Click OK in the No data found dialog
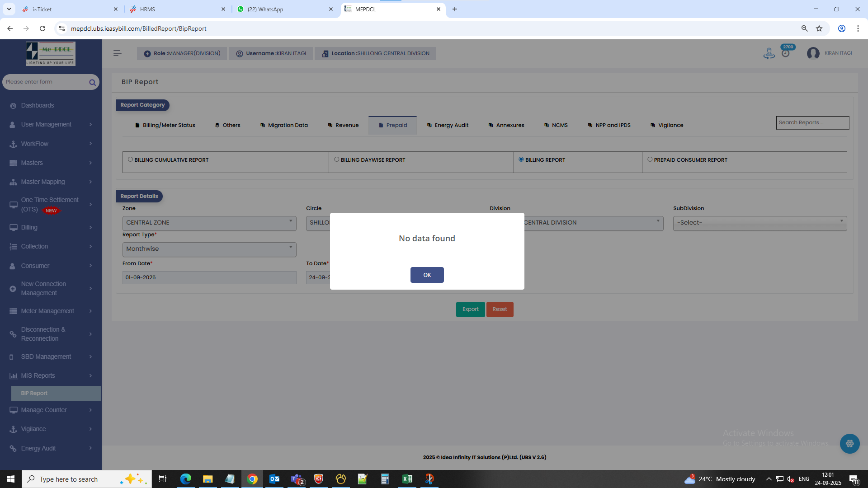Viewport: 868px width, 488px height. [427, 275]
